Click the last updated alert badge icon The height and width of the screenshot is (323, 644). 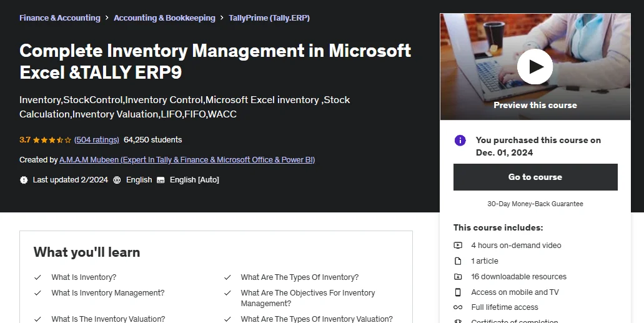point(24,180)
